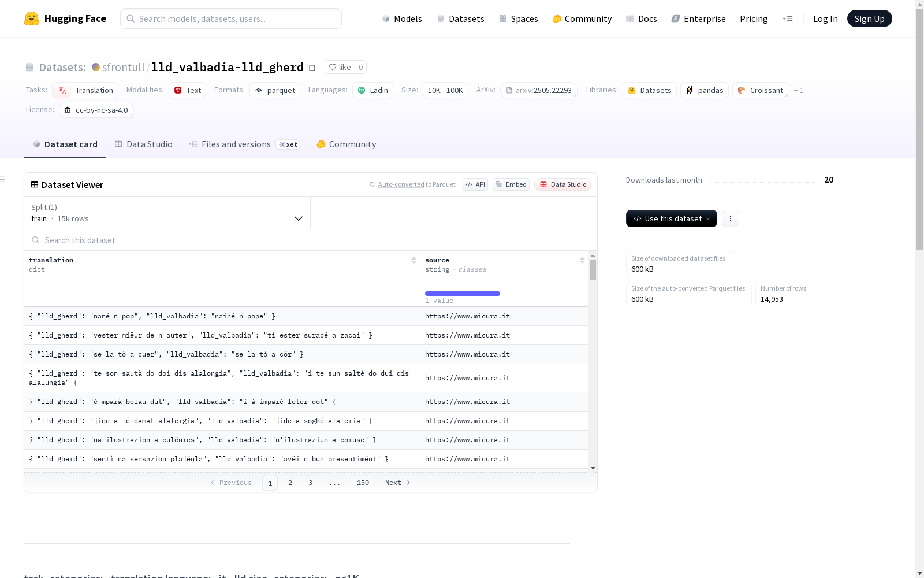Click the row containing "jide a fé damat alalergia"

pos(306,421)
